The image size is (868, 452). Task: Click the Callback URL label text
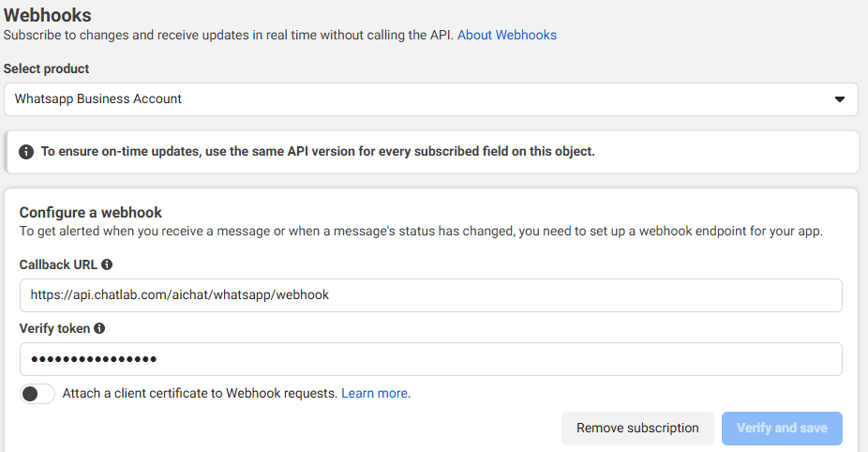(58, 264)
